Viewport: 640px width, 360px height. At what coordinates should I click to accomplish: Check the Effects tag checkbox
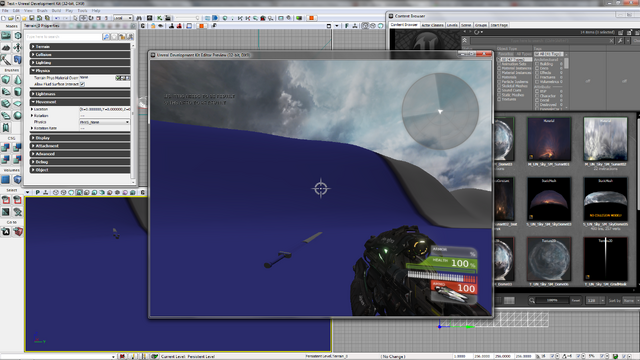coord(537,73)
